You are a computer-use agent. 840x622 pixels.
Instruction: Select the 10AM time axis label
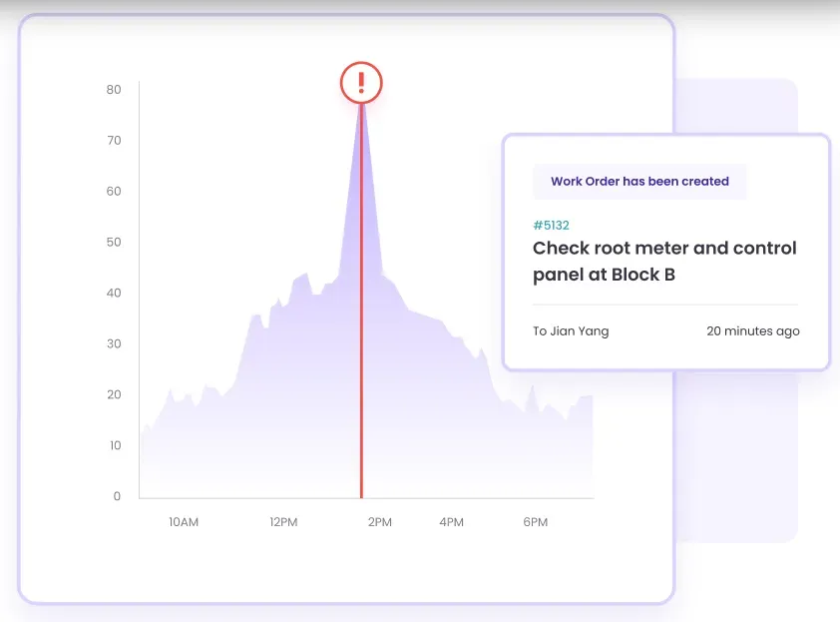[x=184, y=522]
